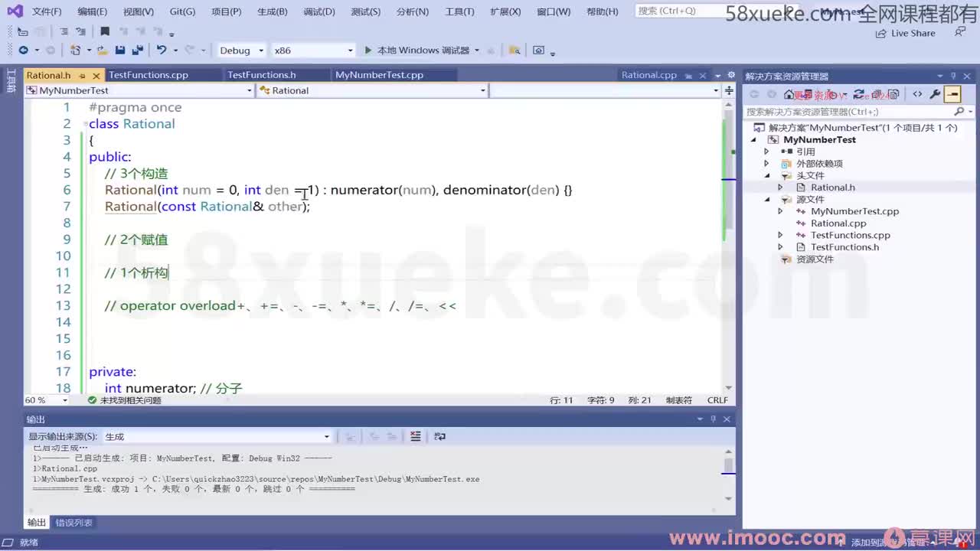Close the Rational.h tab
This screenshot has height=551, width=980.
point(96,75)
